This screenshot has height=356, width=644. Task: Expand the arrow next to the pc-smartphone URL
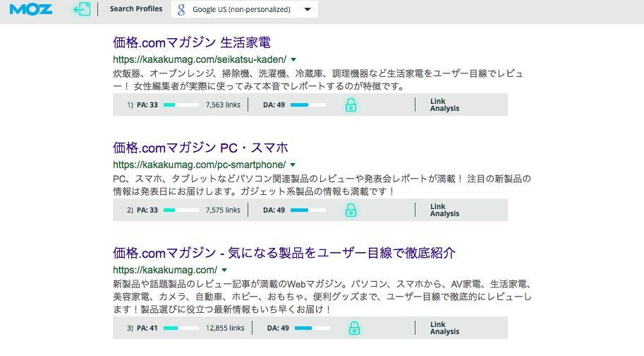coord(293,165)
